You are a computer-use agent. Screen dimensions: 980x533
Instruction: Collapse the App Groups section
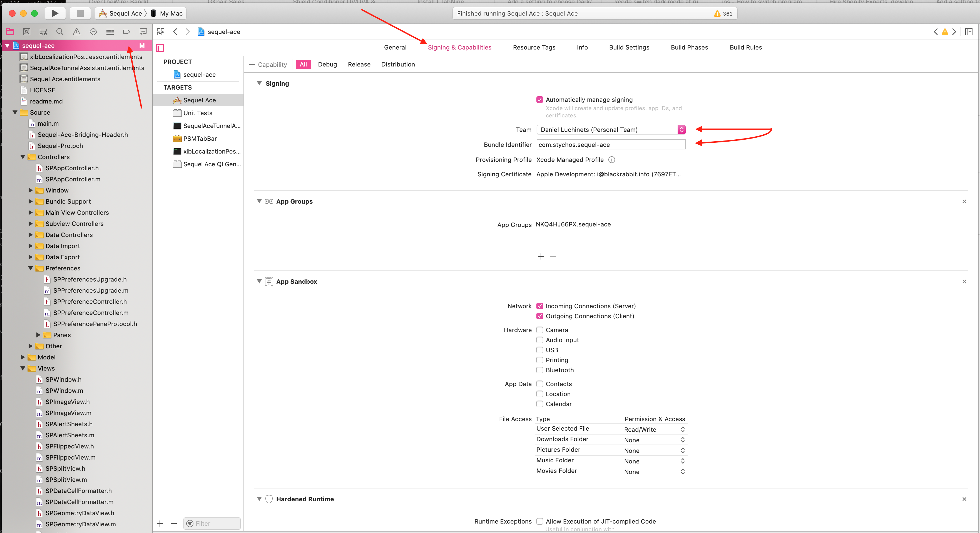pyautogui.click(x=259, y=201)
